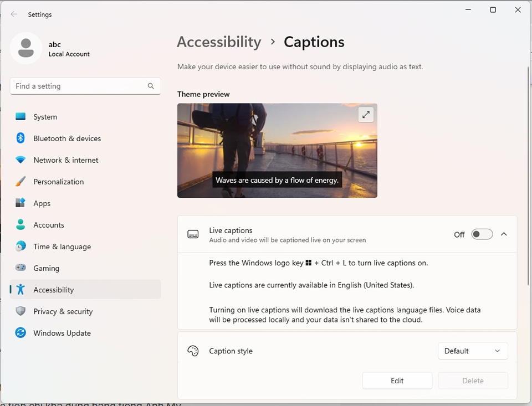This screenshot has height=406, width=532.
Task: Click the Live captions keyboard icon
Action: coord(193,234)
